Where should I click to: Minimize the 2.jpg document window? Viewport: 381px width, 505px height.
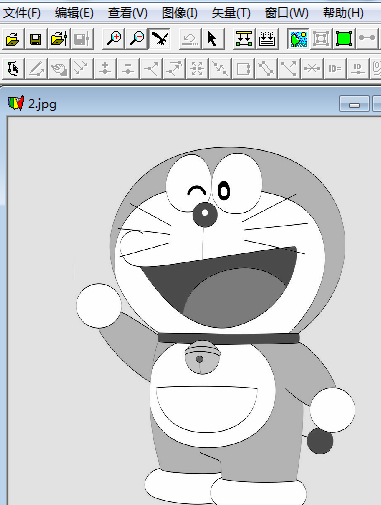[x=354, y=104]
